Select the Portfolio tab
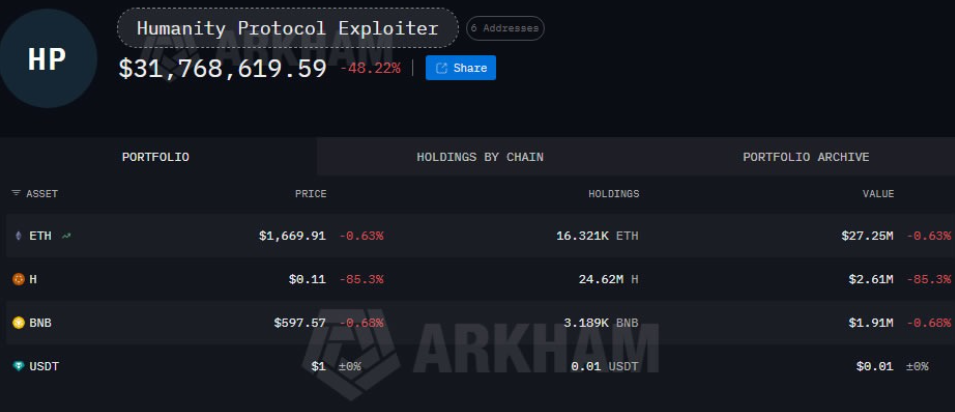The image size is (955, 412). pos(156,157)
